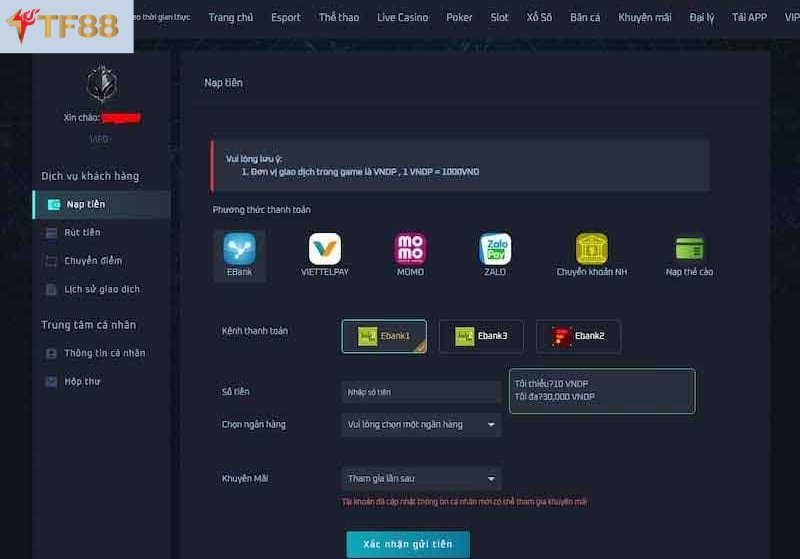Choose the Nạp thẻ cào card icon
Screen dimensions: 800x559
click(x=689, y=248)
